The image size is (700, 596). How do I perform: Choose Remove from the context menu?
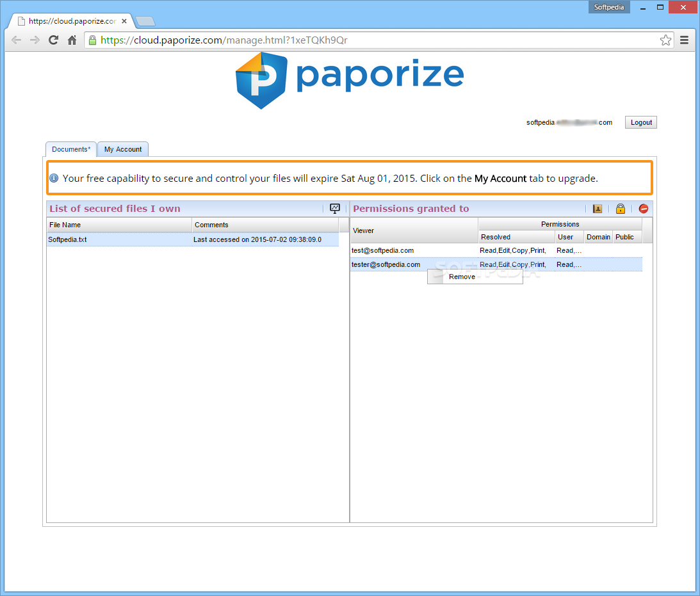(475, 277)
